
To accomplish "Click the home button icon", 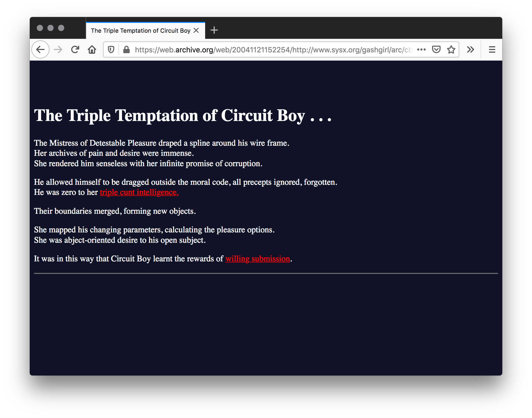I will (93, 49).
